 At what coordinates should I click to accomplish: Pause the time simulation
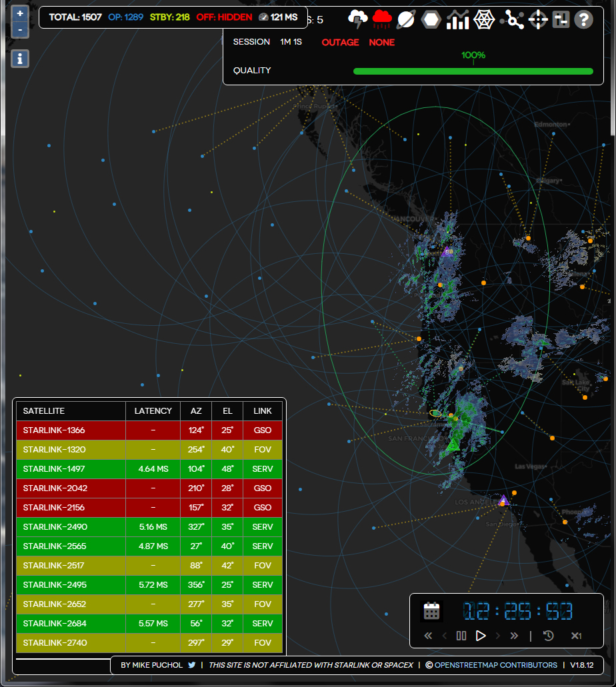461,636
